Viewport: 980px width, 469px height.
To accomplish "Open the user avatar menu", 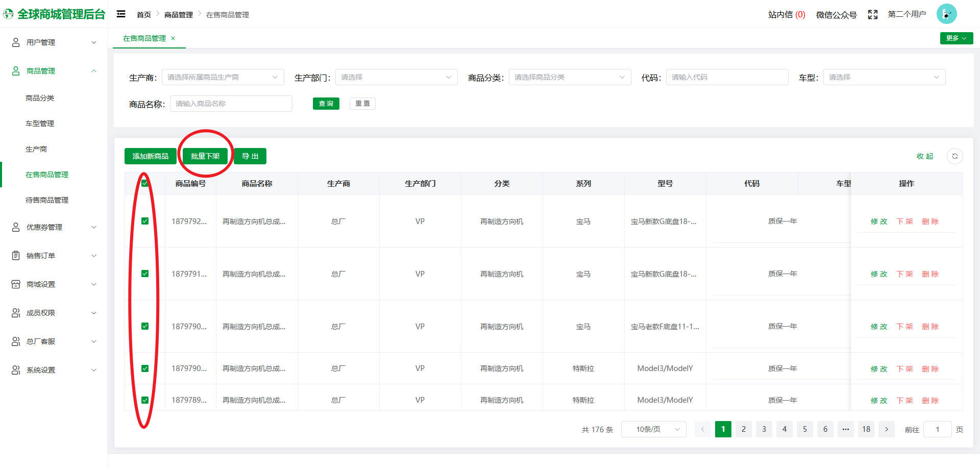I will 946,14.
